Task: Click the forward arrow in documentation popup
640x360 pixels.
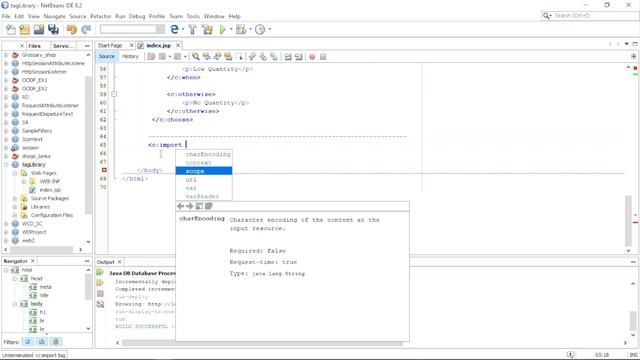Action: (x=189, y=206)
